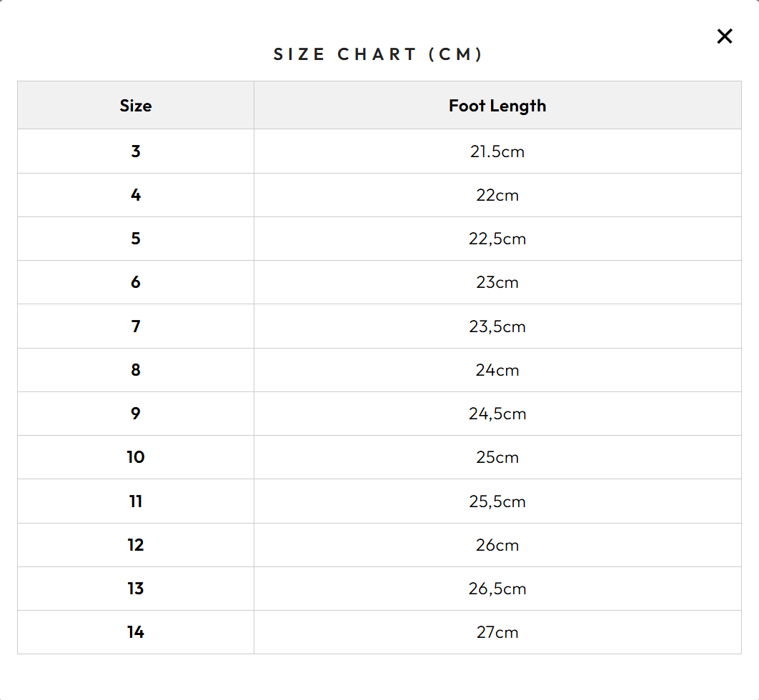This screenshot has height=700, width=759.
Task: Click the 21.5cm foot length value
Action: (x=497, y=151)
